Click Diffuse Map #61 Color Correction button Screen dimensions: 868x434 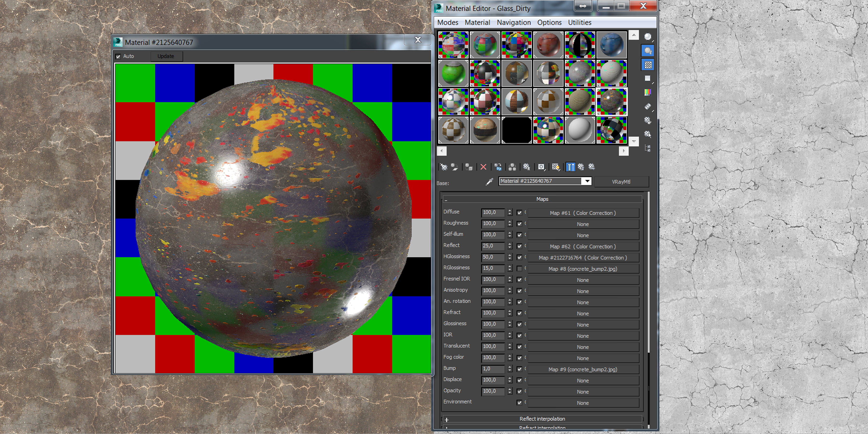(583, 213)
